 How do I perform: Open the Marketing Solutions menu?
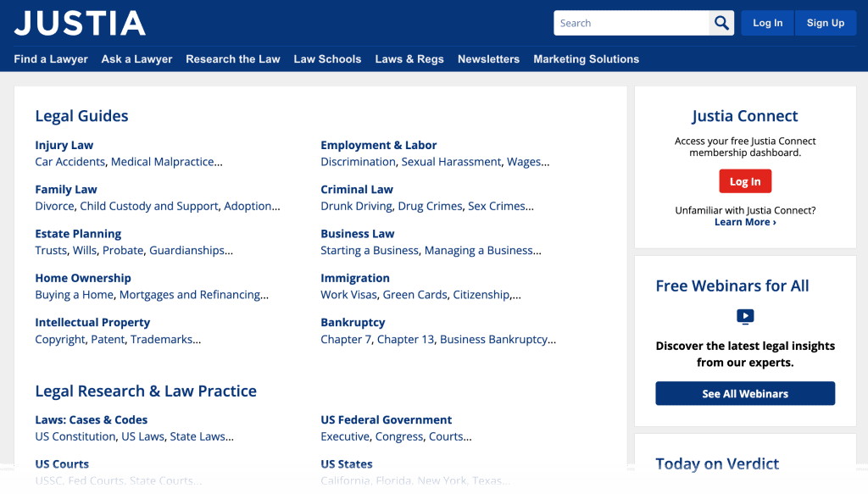587,59
